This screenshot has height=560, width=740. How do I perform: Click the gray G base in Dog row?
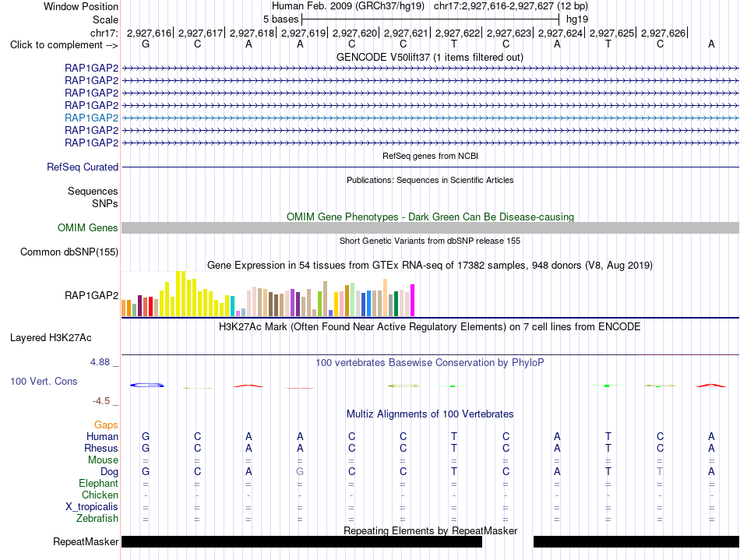point(300,471)
